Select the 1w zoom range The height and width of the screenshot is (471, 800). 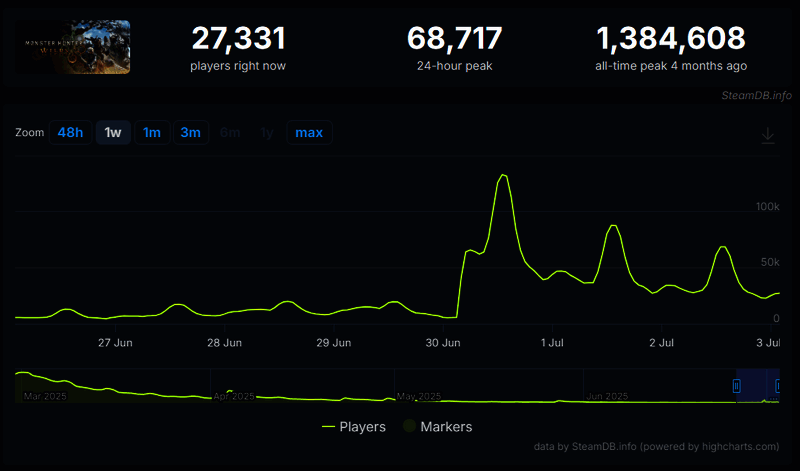(x=113, y=133)
